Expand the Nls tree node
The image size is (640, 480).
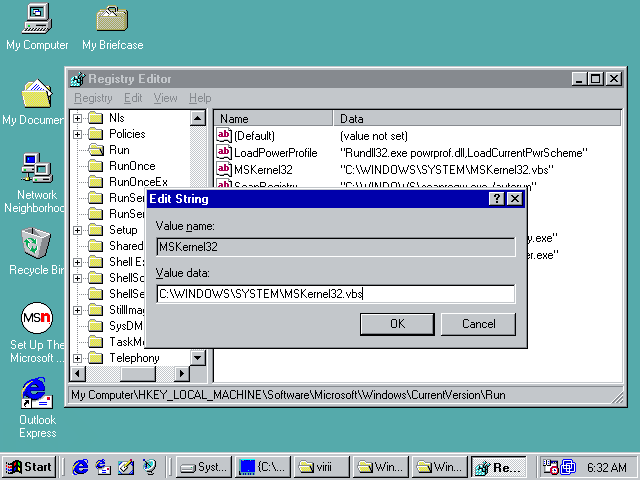(x=77, y=118)
